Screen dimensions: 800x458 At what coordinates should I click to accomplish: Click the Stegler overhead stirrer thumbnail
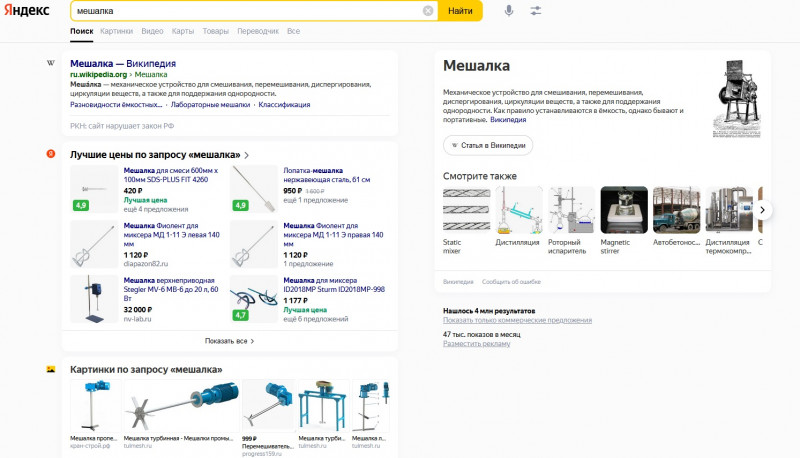point(94,299)
